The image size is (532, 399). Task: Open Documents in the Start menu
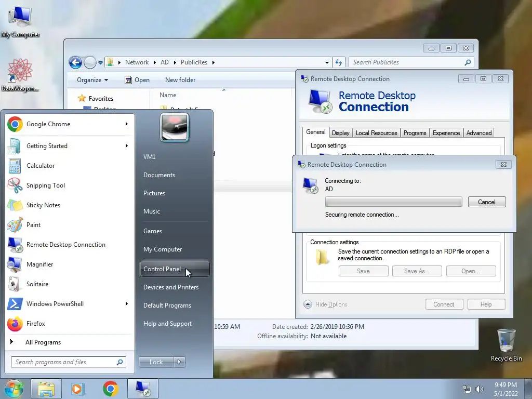tap(175, 175)
